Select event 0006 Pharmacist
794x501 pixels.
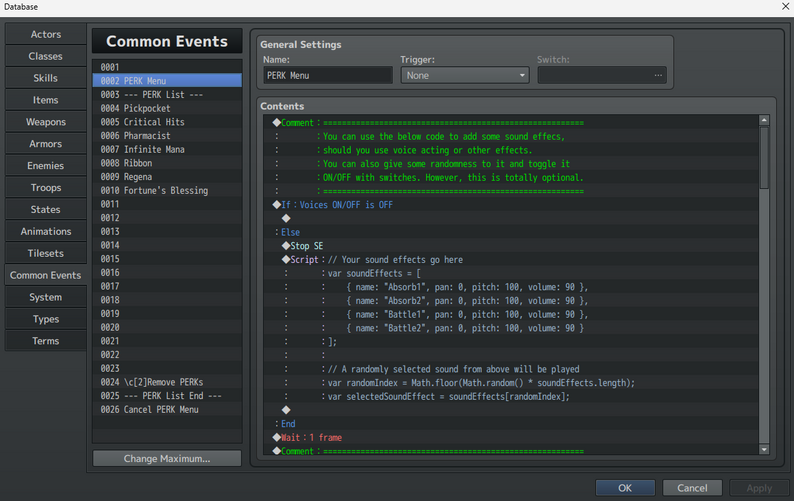pyautogui.click(x=167, y=135)
